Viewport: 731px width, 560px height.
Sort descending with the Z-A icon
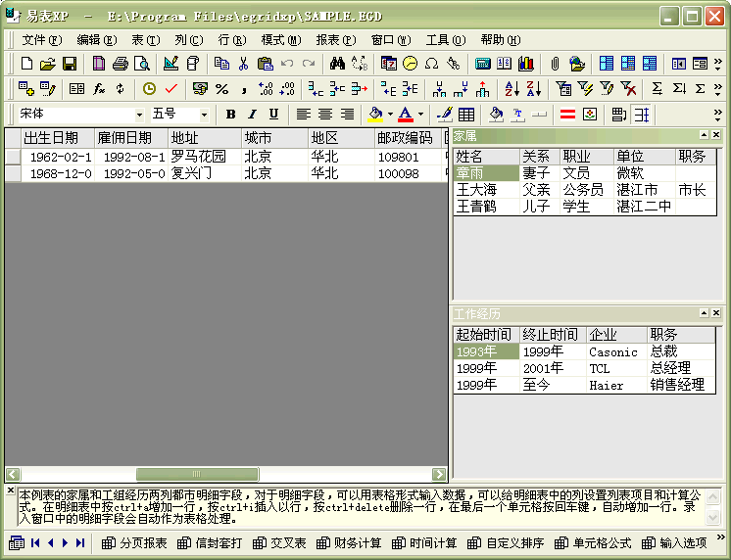[534, 88]
